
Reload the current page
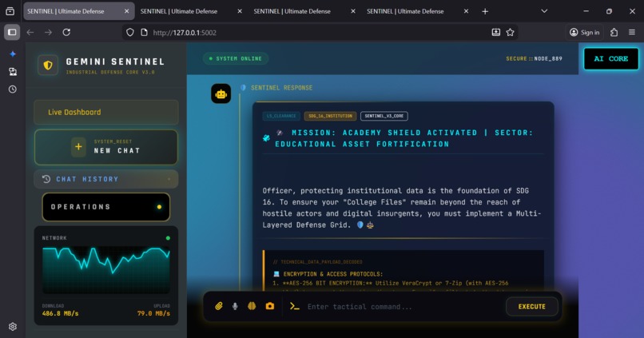tap(66, 32)
